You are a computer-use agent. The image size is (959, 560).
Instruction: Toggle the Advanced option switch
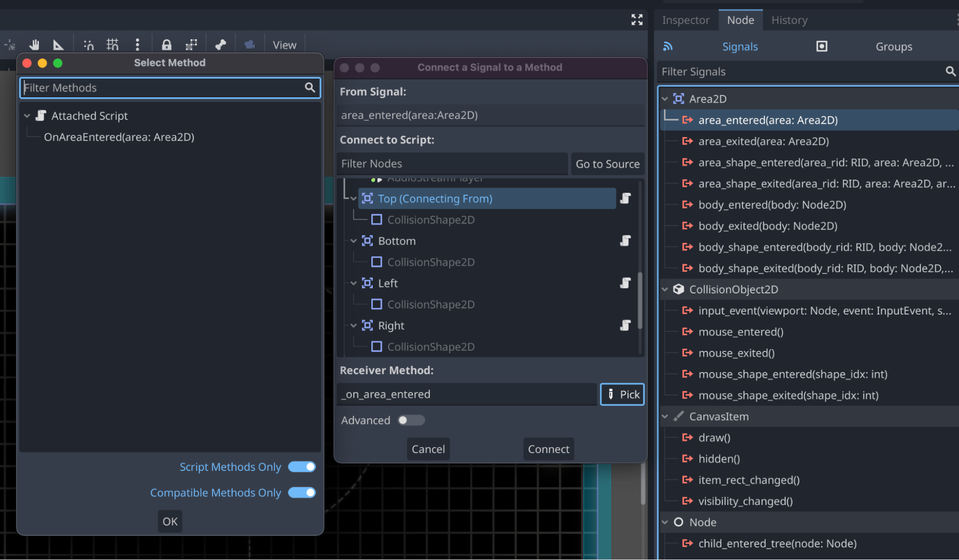[x=409, y=420]
